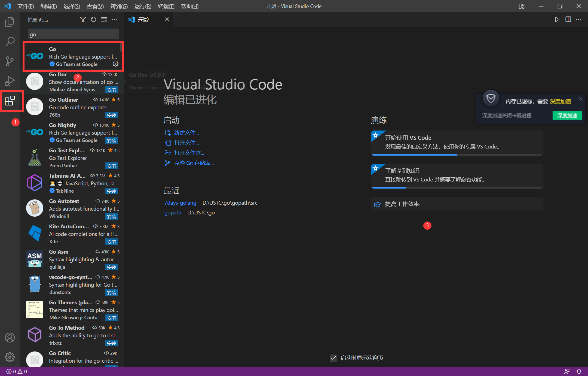
Task: Toggle the 启动时显示欢迎页 checkbox
Action: (333, 358)
